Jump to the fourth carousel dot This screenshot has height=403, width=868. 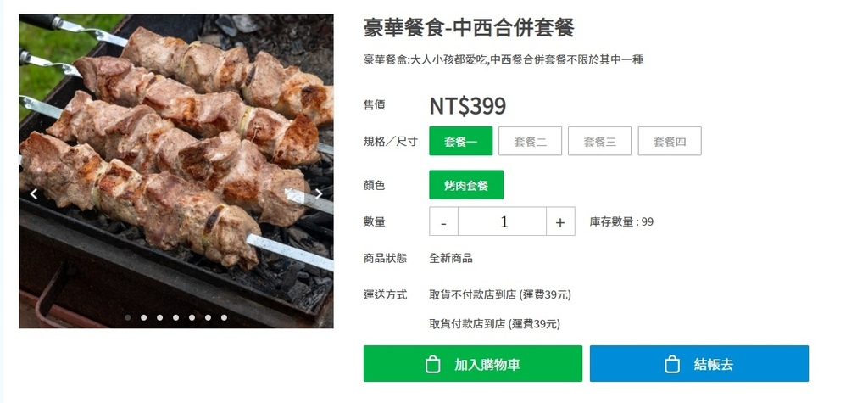click(176, 317)
